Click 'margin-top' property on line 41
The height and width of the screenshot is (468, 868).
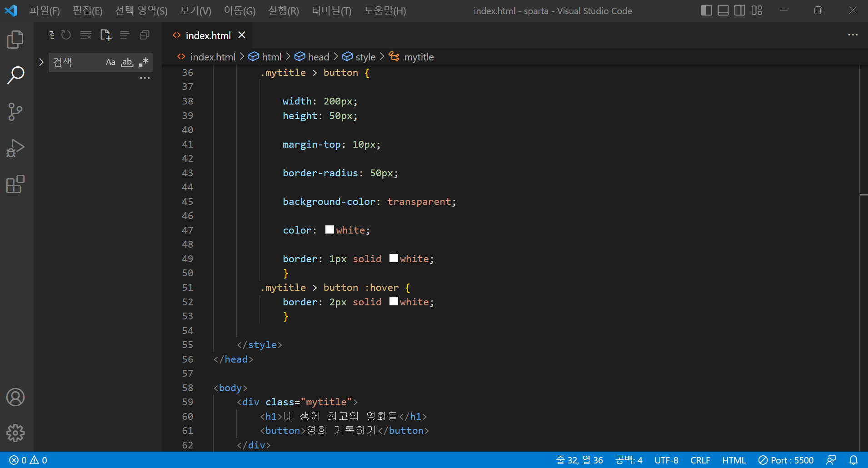(x=312, y=144)
